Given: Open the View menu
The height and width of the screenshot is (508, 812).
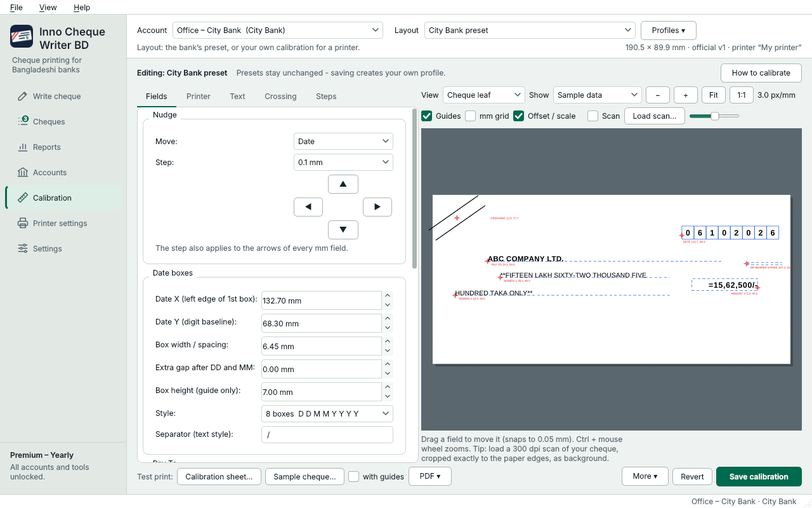Looking at the screenshot, I should tap(48, 8).
